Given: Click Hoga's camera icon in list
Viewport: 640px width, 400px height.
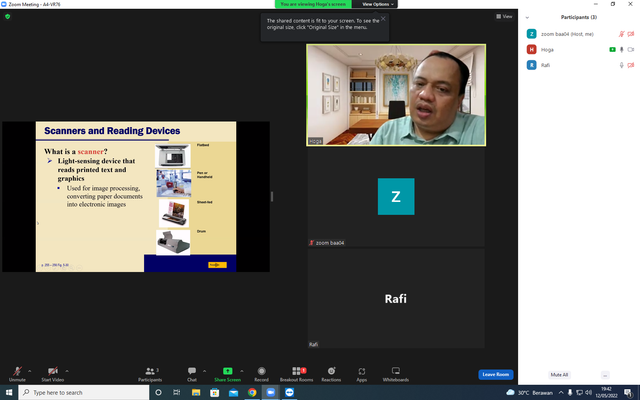Looking at the screenshot, I should click(631, 49).
